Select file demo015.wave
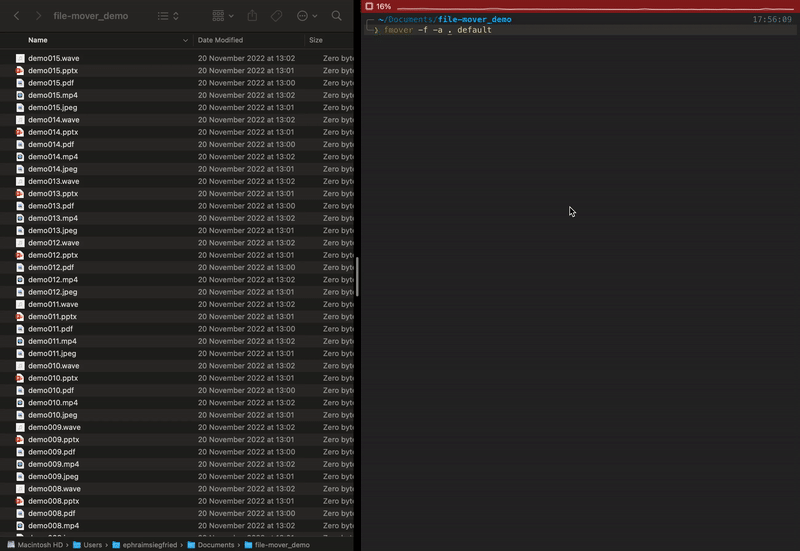Screen dimensions: 800x551 (54, 58)
